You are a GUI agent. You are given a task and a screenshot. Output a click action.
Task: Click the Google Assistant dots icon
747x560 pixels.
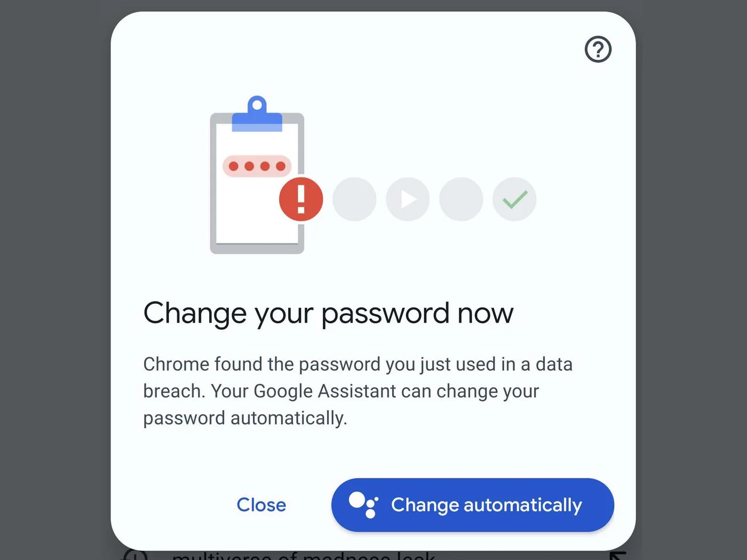click(x=363, y=505)
